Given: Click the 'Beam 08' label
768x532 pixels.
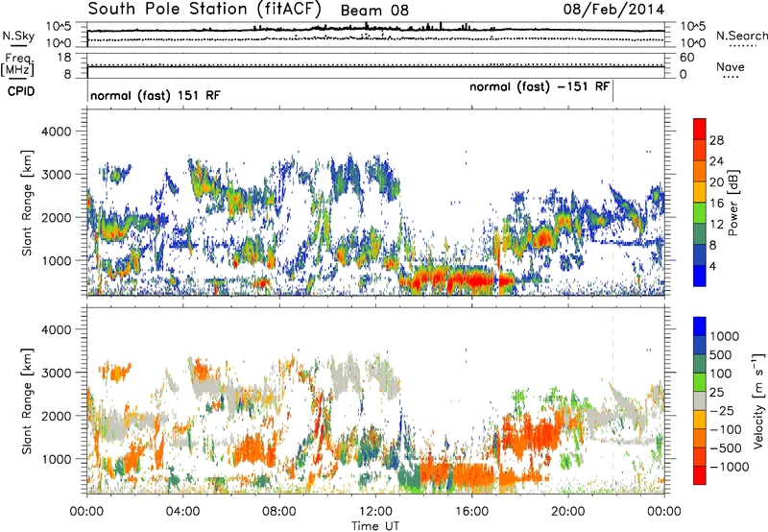Looking at the screenshot, I should click(374, 11).
